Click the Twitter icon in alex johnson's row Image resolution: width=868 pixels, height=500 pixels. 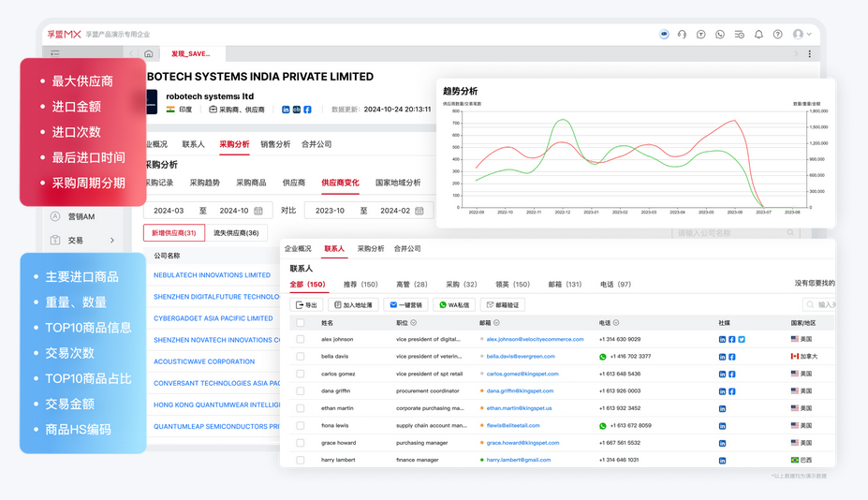click(x=742, y=339)
